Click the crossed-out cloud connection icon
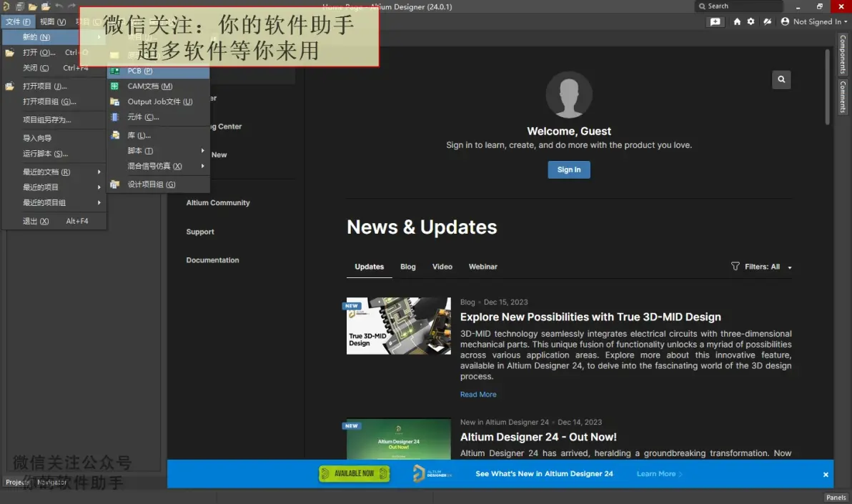The height and width of the screenshot is (504, 852). [x=767, y=21]
